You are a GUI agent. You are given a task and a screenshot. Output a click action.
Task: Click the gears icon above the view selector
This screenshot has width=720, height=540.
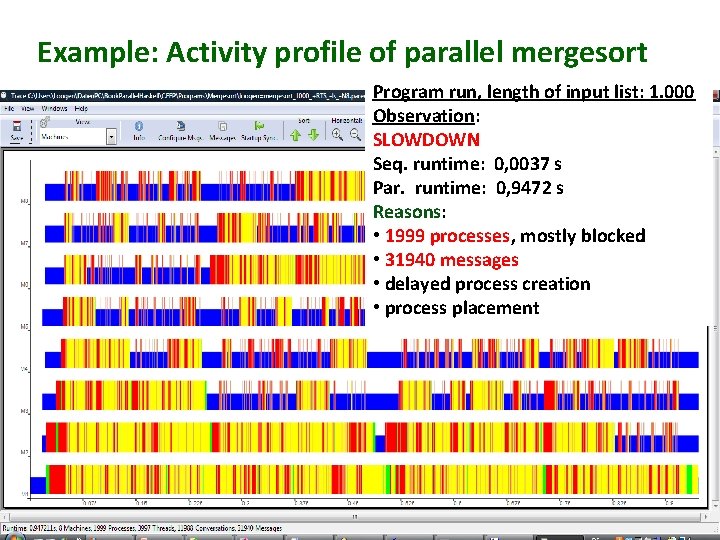45,121
